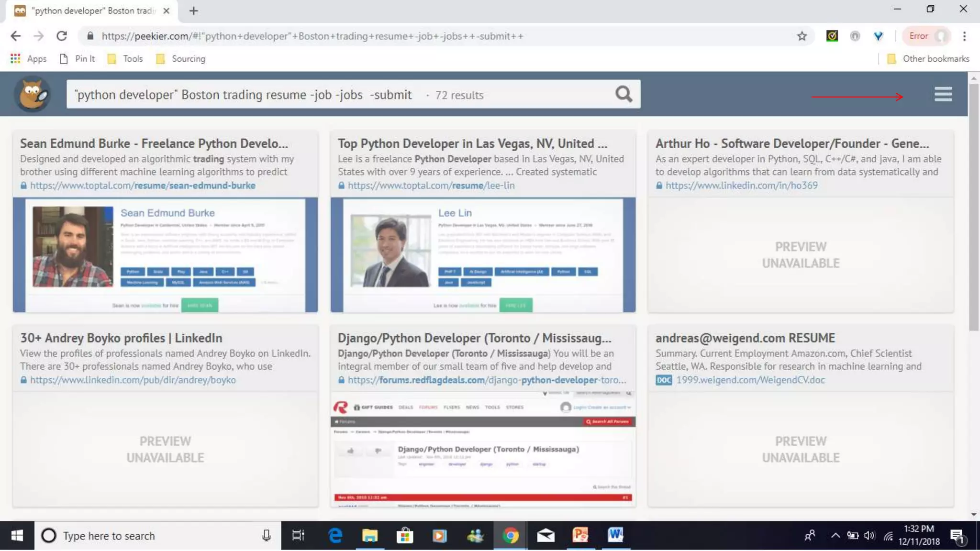980x551 pixels.
Task: Reload the page
Action: 62,36
